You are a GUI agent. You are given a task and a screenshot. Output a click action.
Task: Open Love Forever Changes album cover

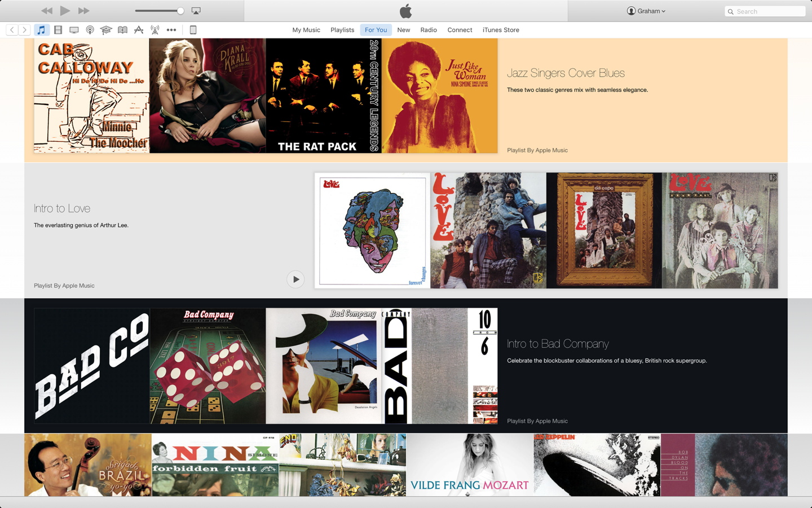coord(372,230)
